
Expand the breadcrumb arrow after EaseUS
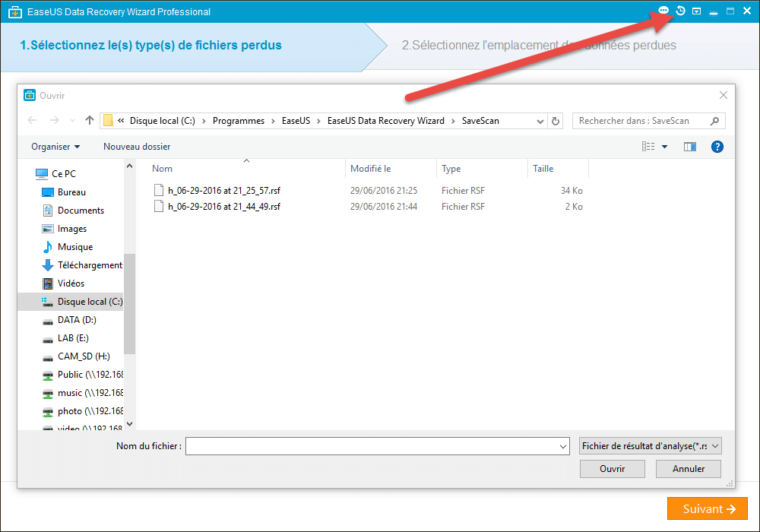[318, 121]
